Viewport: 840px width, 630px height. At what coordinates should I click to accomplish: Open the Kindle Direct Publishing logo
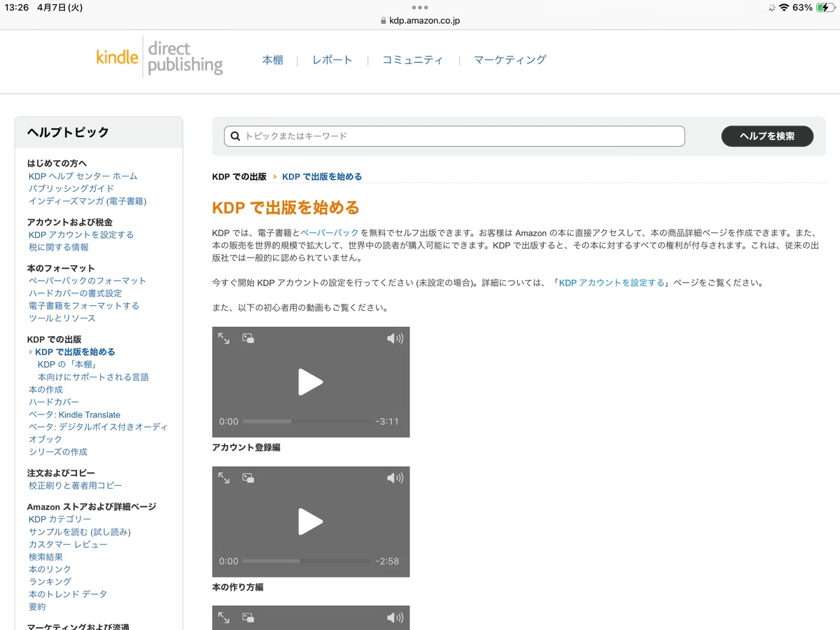click(160, 57)
